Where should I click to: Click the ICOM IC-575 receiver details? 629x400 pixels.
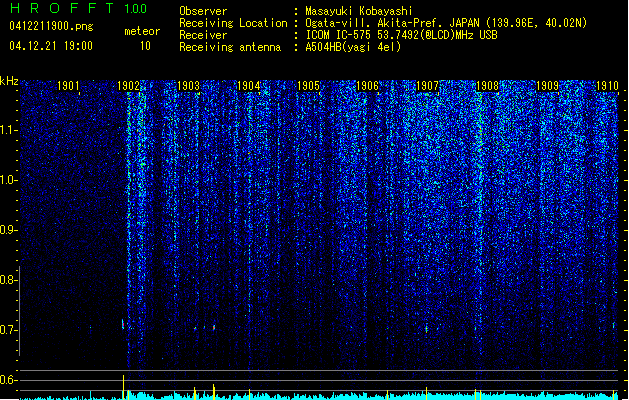tap(401, 35)
